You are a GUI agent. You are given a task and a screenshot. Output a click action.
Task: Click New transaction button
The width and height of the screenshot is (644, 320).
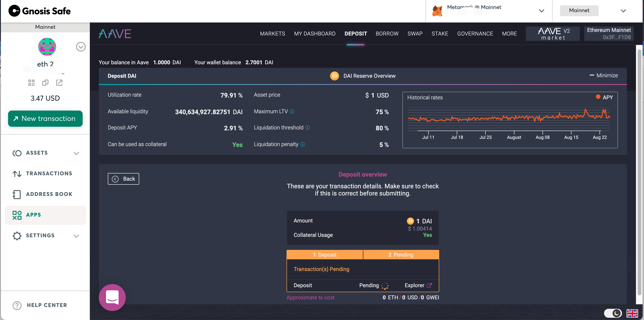pos(45,119)
